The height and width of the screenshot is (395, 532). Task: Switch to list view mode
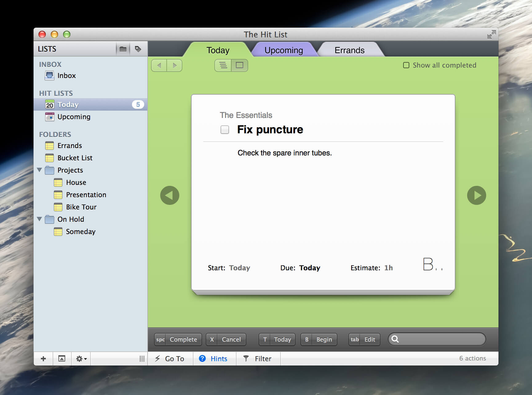point(223,65)
